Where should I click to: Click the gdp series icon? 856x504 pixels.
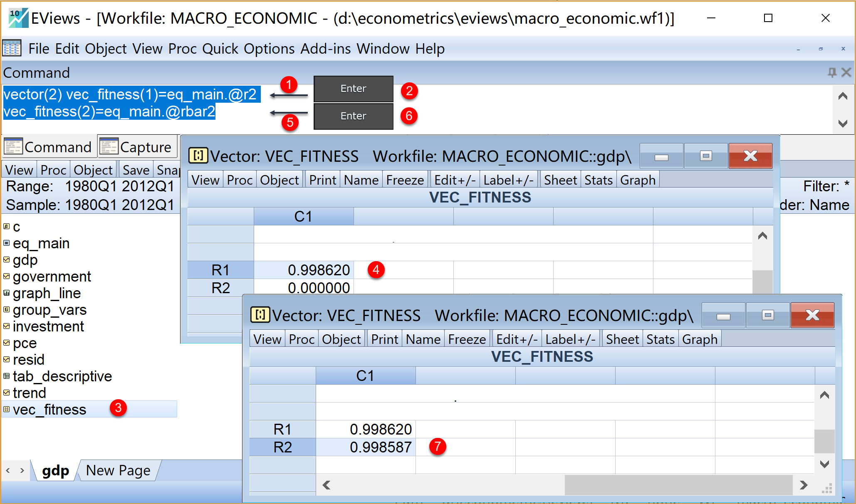[6, 260]
